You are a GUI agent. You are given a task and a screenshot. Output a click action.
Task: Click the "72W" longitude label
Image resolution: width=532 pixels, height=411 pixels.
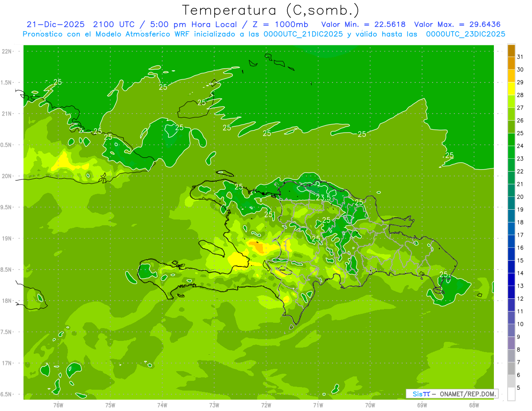266,405
